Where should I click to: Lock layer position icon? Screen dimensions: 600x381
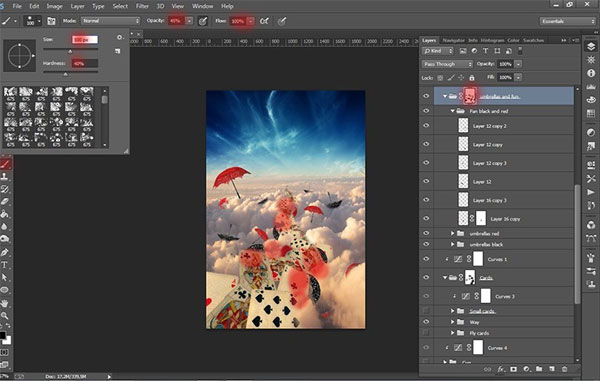click(461, 78)
